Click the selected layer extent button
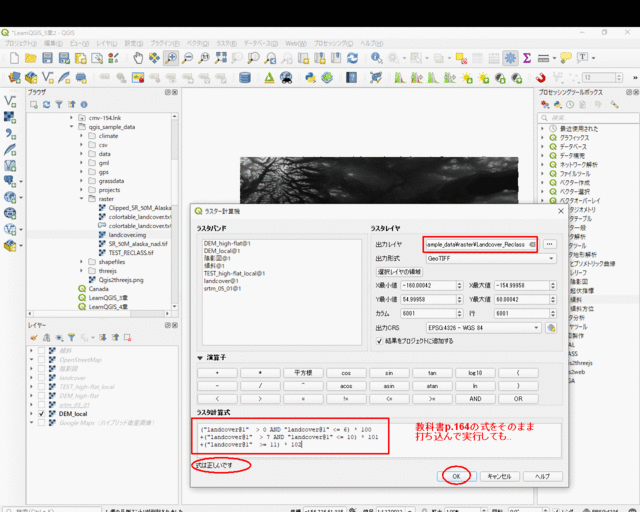Viewport: 640px width, 512px height. tap(399, 272)
